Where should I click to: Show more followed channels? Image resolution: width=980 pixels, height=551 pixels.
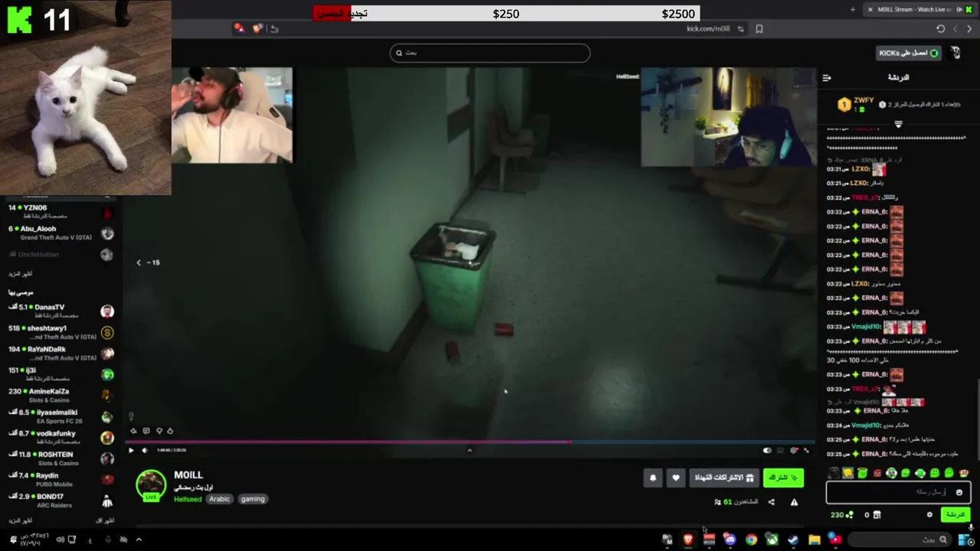click(21, 273)
